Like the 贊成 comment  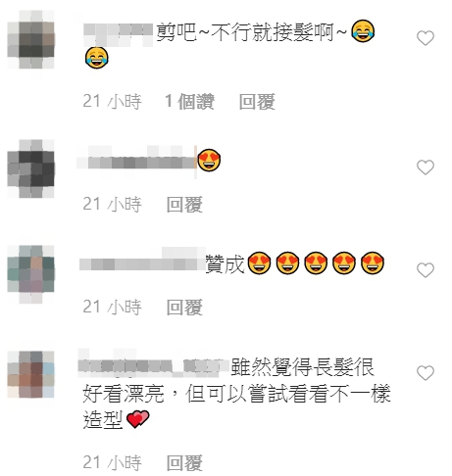pyautogui.click(x=426, y=270)
